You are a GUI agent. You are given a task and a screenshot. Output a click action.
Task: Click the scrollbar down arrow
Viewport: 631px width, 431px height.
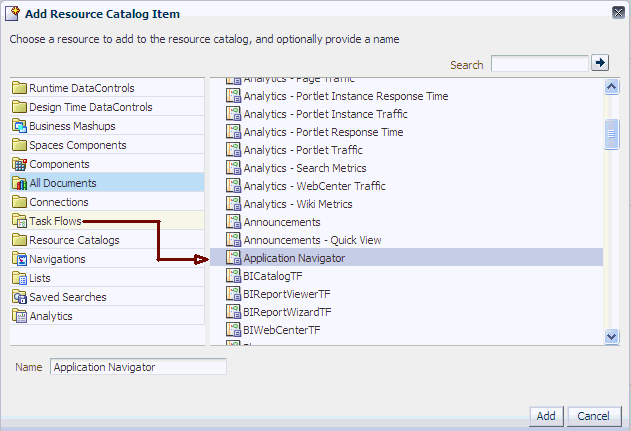pyautogui.click(x=612, y=336)
